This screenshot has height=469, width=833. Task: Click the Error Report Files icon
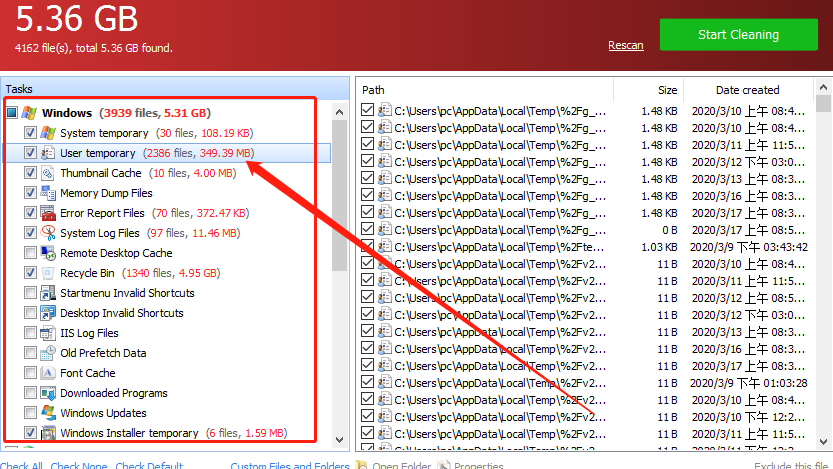[x=48, y=213]
